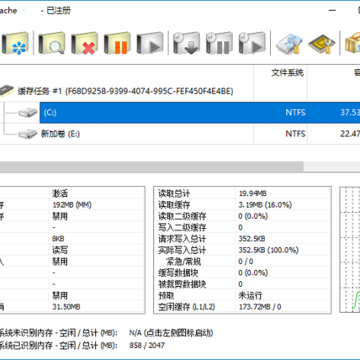Click the 空闲缓存 (L1/L2) label
Viewport: 360px width, 360px height.
click(187, 307)
